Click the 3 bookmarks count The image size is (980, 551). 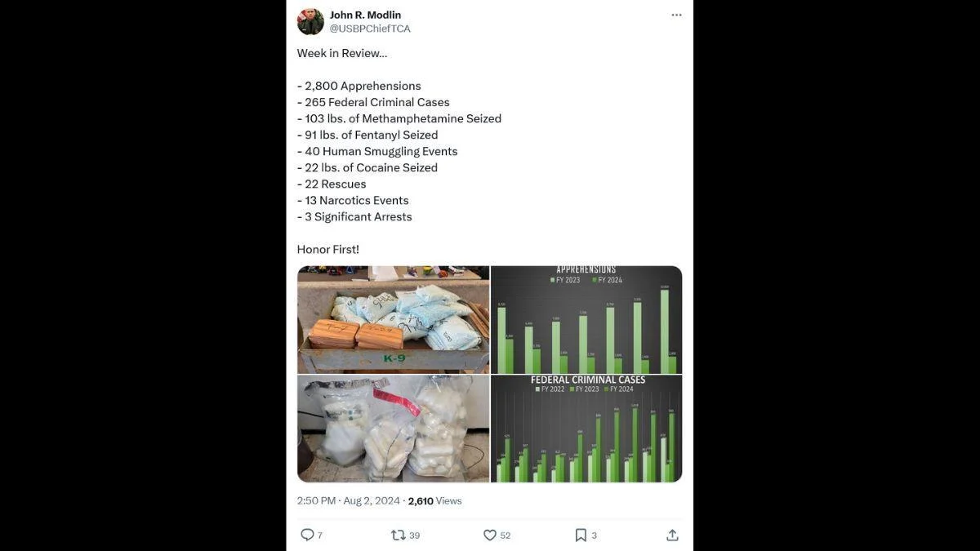(x=594, y=535)
